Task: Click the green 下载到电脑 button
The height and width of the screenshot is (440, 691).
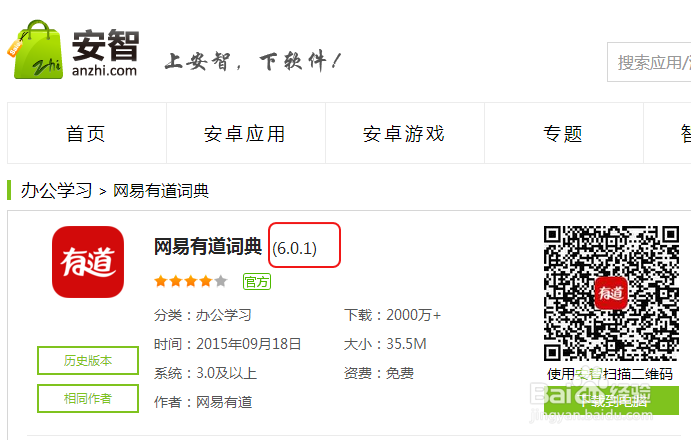Action: coord(611,400)
